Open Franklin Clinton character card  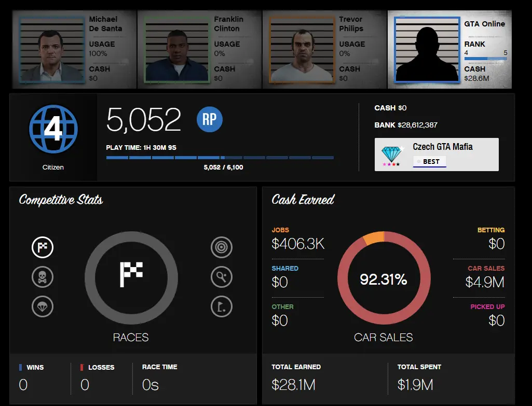coord(199,49)
